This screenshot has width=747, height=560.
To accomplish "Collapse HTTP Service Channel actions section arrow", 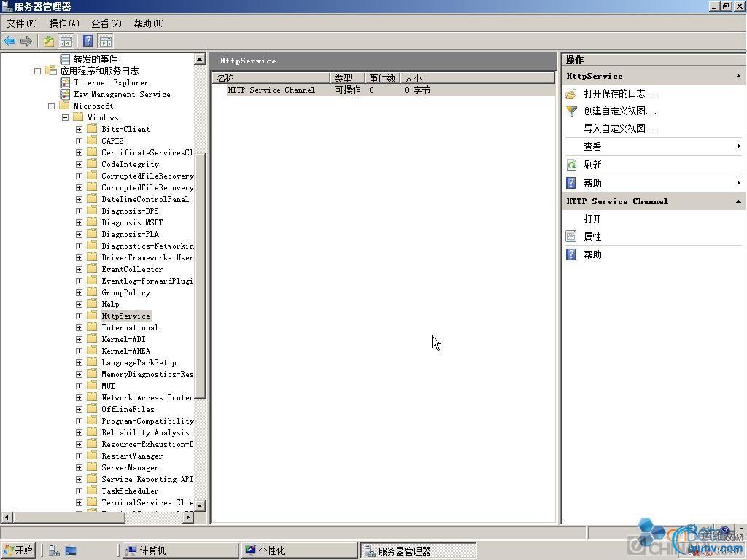I will 738,201.
